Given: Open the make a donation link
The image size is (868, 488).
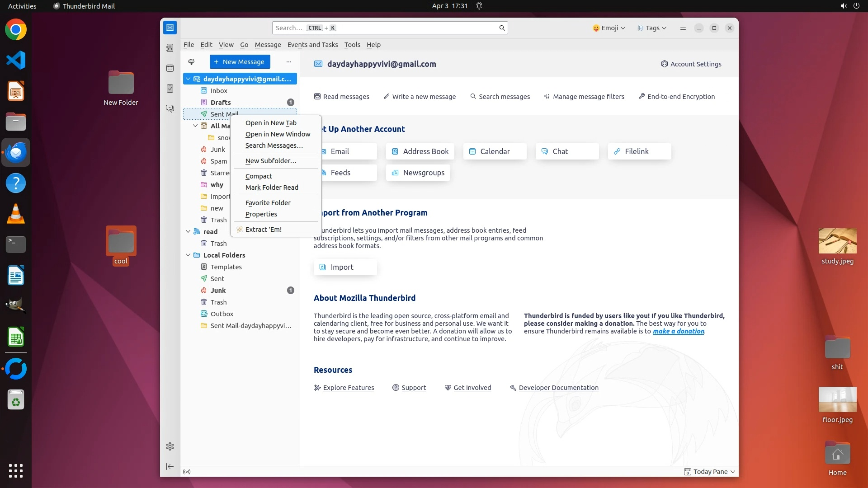Looking at the screenshot, I should 678,331.
